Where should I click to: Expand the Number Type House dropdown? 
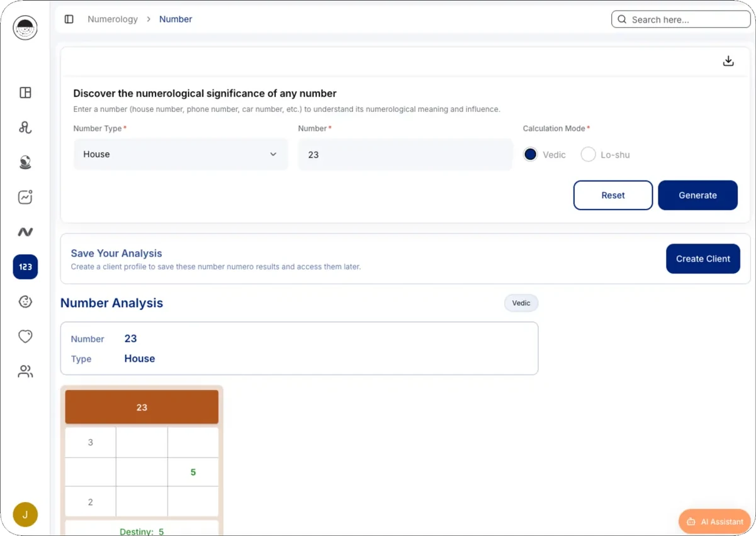pos(181,154)
